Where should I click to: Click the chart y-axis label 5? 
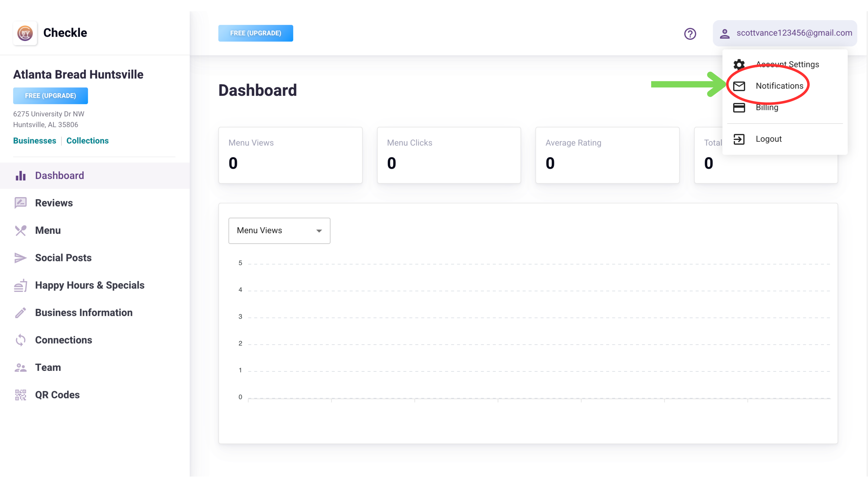pyautogui.click(x=240, y=263)
